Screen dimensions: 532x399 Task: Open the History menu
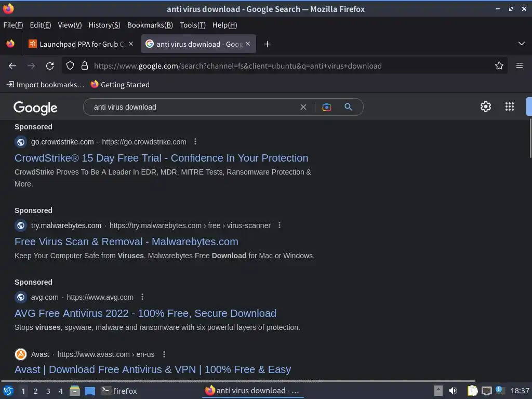pyautogui.click(x=104, y=25)
